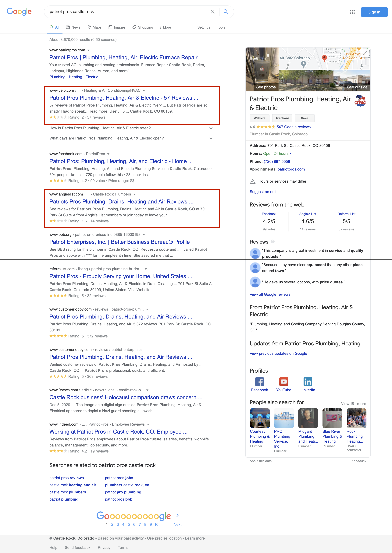Click the Reviews help question-mark icon

pyautogui.click(x=273, y=241)
